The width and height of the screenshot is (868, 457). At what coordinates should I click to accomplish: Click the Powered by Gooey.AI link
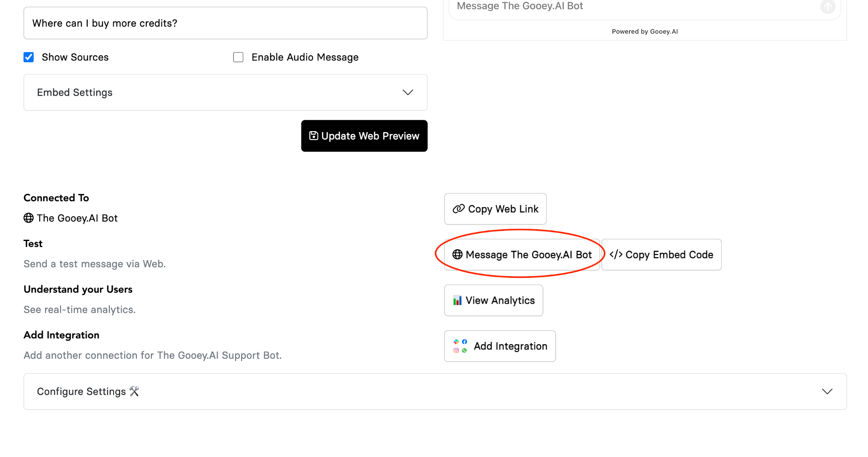[x=645, y=31]
